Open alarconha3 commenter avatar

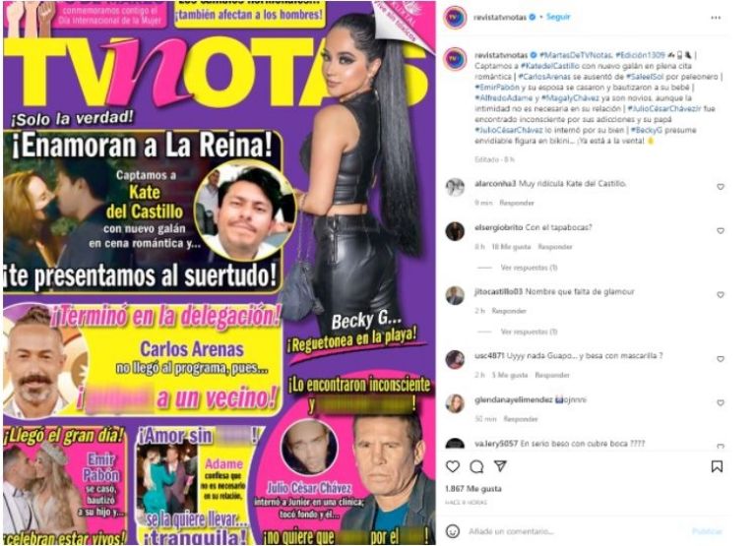point(455,188)
